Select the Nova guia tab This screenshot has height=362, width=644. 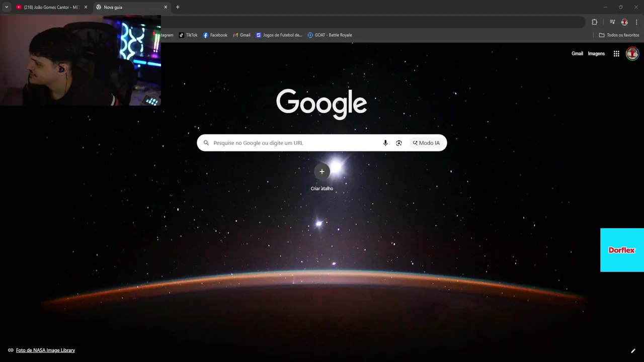(132, 7)
